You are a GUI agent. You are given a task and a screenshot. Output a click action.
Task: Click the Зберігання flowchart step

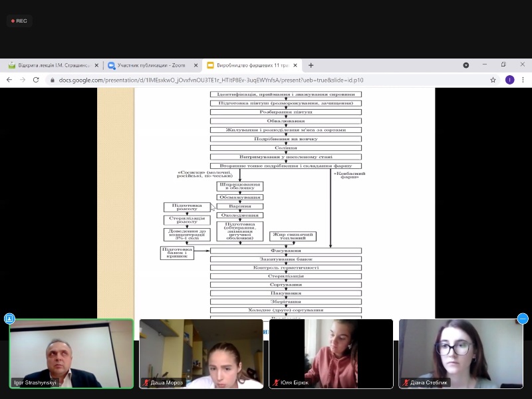pos(286,302)
